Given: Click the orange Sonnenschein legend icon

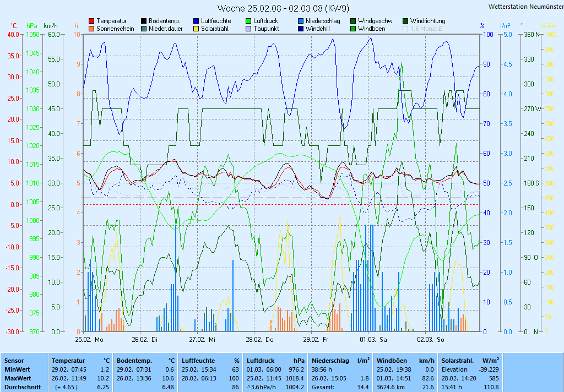Looking at the screenshot, I should (91, 29).
